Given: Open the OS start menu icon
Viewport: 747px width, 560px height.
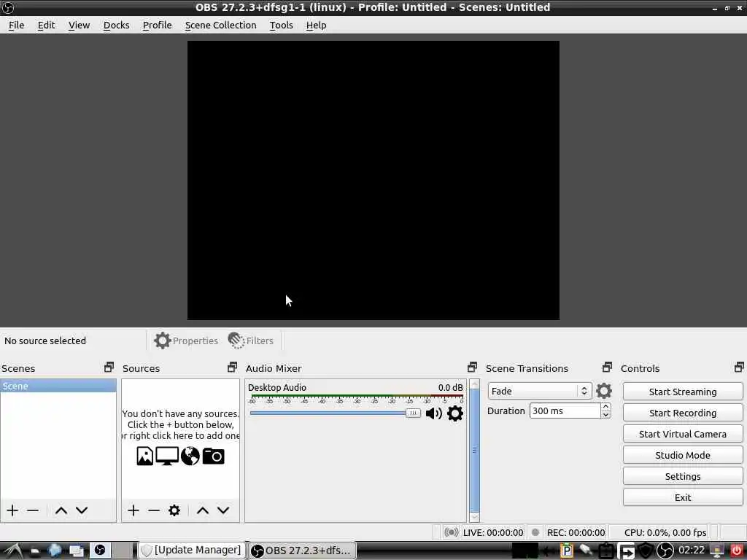Looking at the screenshot, I should [13, 551].
